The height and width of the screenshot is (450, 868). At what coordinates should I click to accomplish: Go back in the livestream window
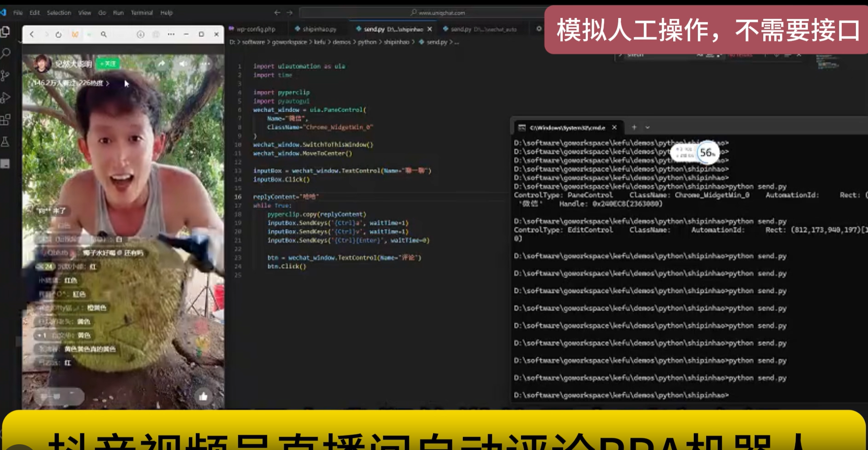click(32, 35)
